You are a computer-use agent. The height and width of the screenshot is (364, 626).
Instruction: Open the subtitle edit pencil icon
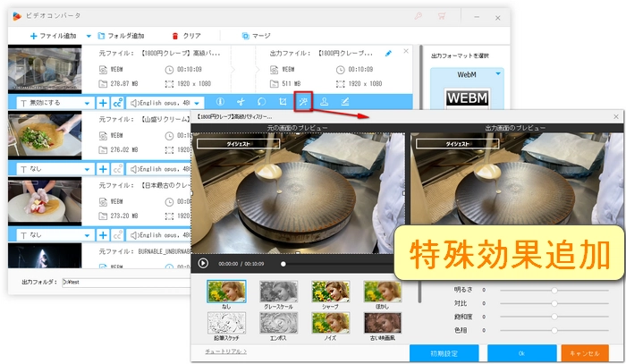click(x=345, y=102)
